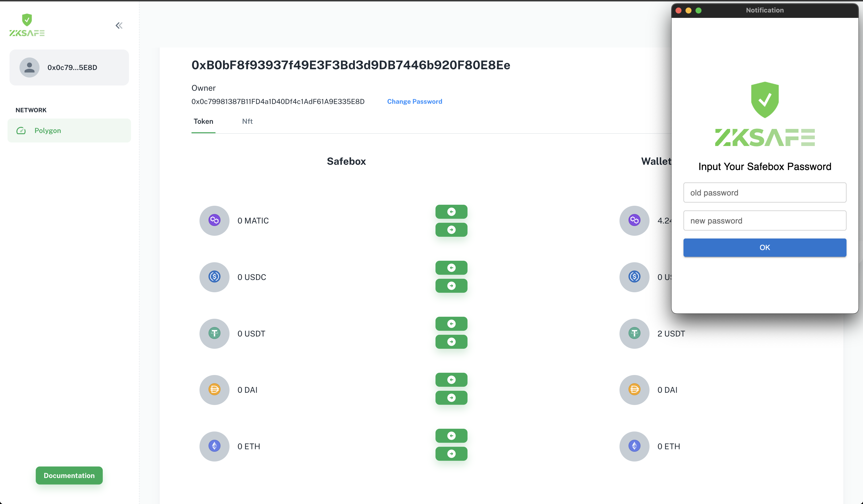Viewport: 863px width, 504px height.
Task: Click the USDT right-arrow transfer button
Action: (x=451, y=342)
